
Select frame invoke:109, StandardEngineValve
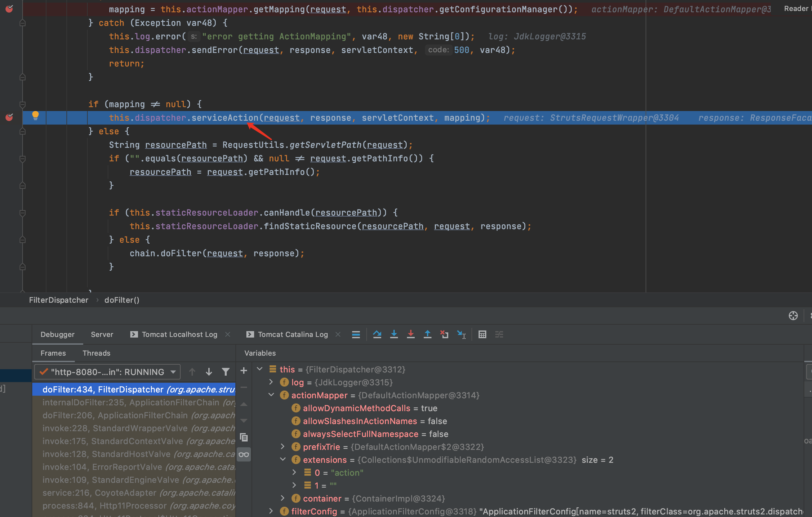click(x=134, y=480)
